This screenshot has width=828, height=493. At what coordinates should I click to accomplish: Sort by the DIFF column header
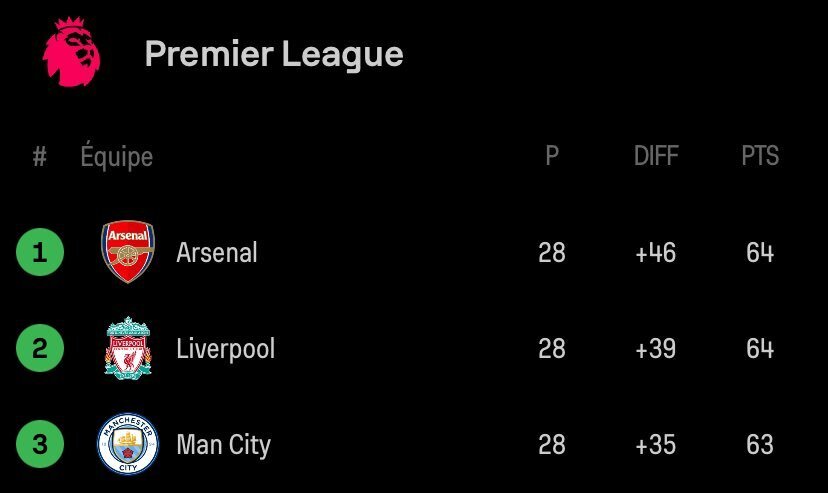click(656, 156)
